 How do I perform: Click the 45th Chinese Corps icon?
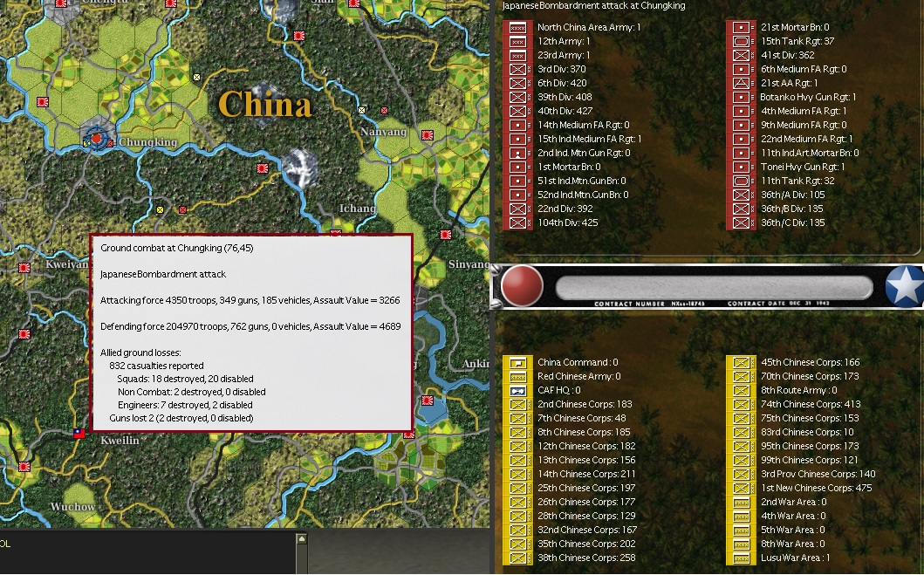click(x=741, y=362)
